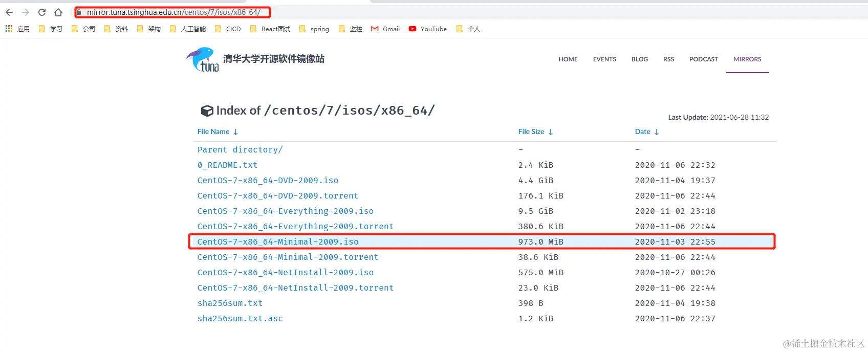Viewport: 868px width, 352px height.
Task: Download CentOS-7-x86_64-NetInstall-2009.iso
Action: (286, 273)
